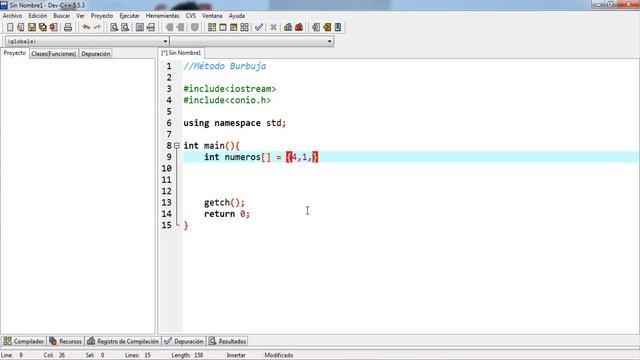Switch to the Proyecto side panel tab
This screenshot has height=360, width=640.
tap(15, 53)
